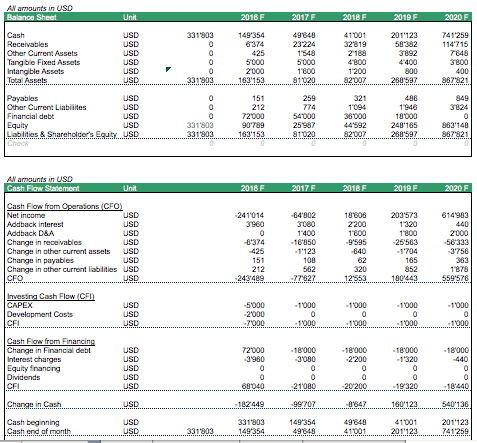
Task: Select Change in Cash 2019 F value 160'123
Action: [404, 404]
